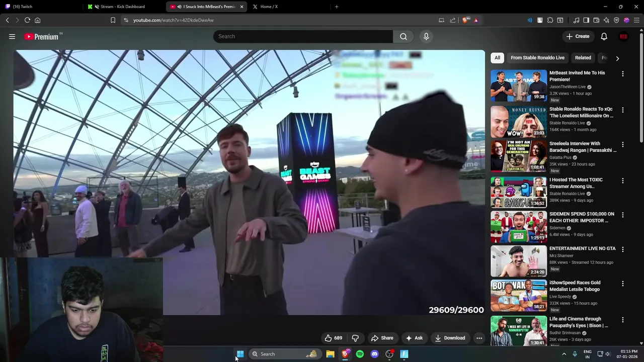
Task: Open Brave Leo AI sparkle icon
Action: [606, 20]
